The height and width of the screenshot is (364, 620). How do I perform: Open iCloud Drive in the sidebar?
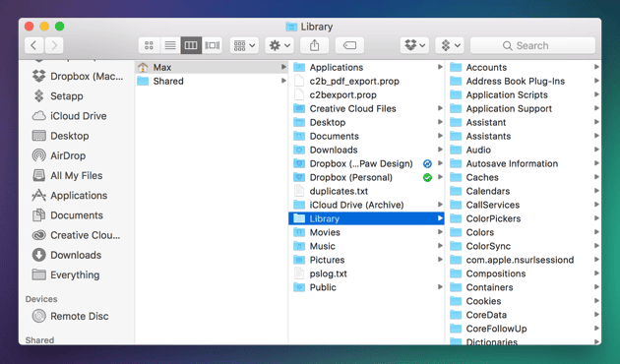[69, 116]
